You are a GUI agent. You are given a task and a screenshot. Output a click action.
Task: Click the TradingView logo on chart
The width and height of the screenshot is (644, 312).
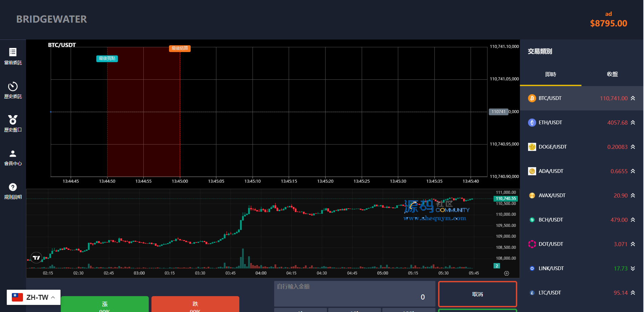pyautogui.click(x=36, y=258)
